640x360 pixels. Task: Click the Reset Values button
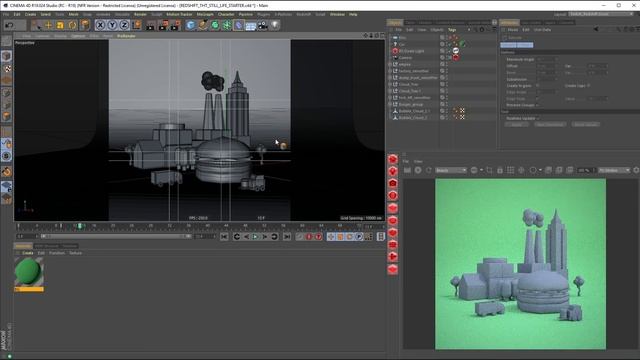pos(585,124)
